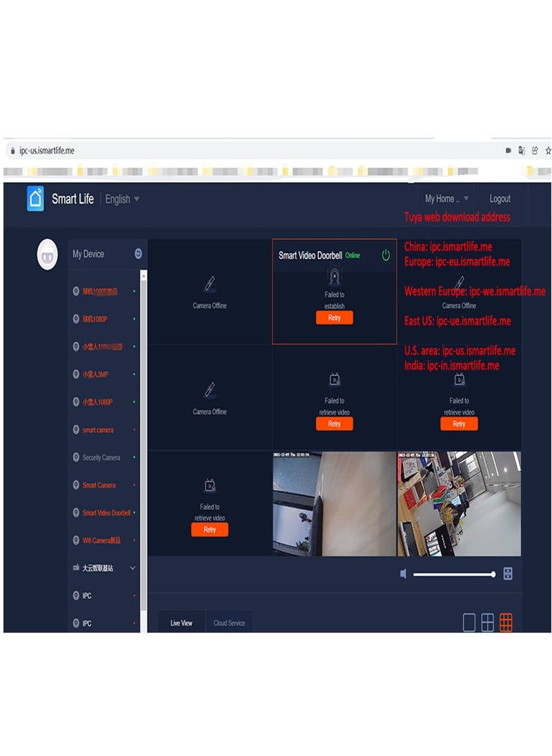Click the 'My Device' panel heading

tap(88, 254)
